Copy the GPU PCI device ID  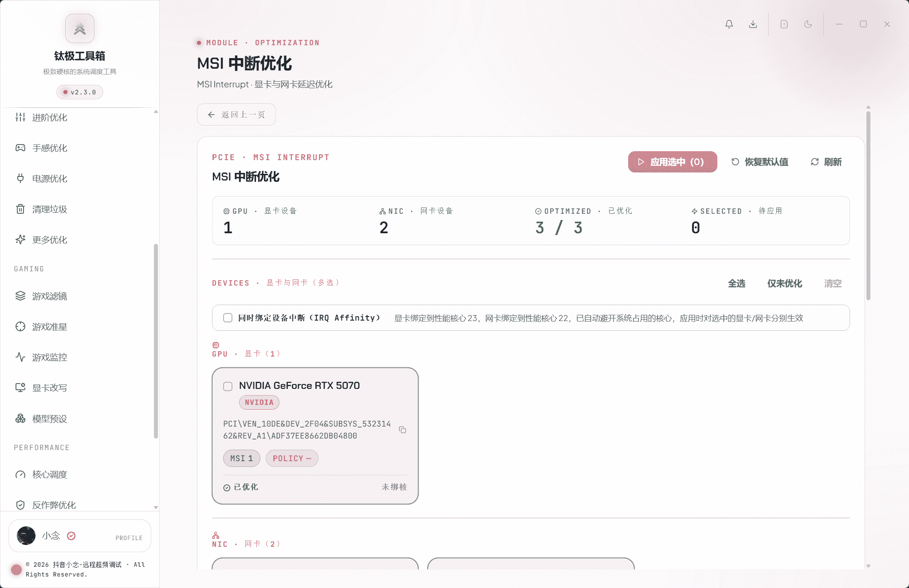[x=402, y=430]
